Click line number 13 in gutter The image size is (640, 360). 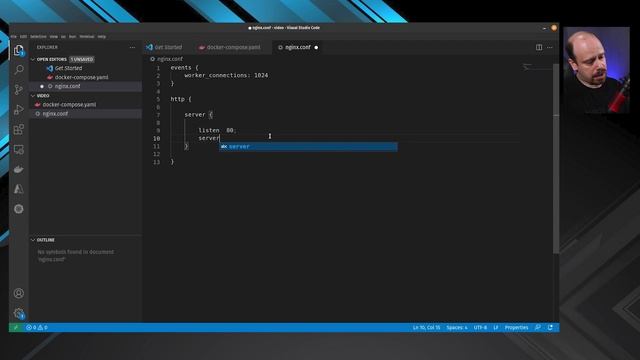click(156, 162)
